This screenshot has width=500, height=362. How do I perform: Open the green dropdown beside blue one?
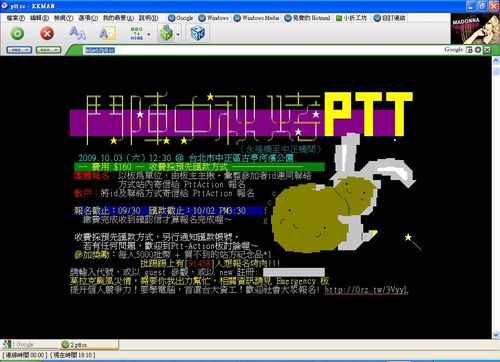(x=49, y=50)
